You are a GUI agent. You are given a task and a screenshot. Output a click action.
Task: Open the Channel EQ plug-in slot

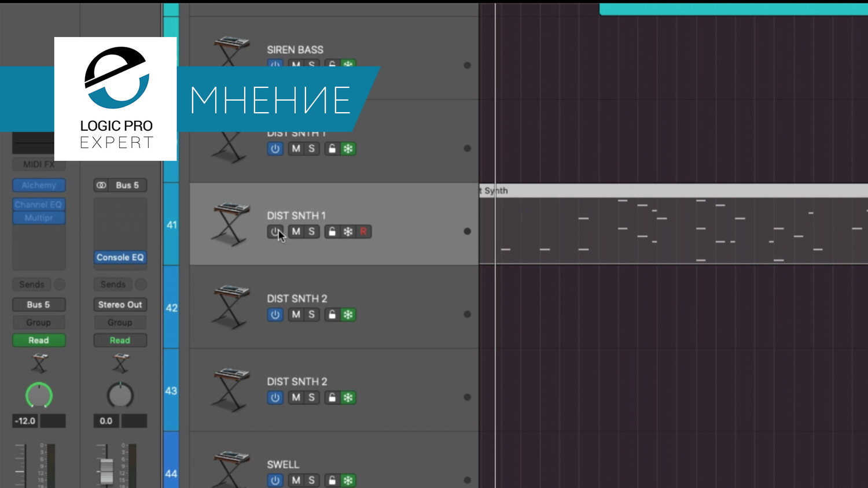(39, 205)
